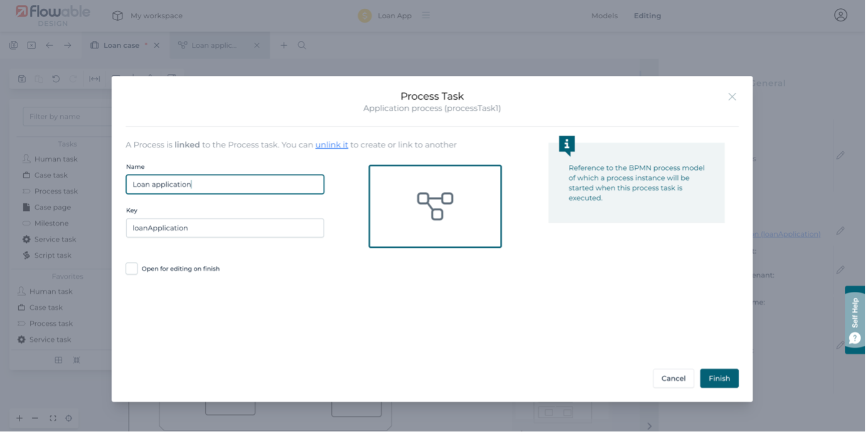The height and width of the screenshot is (433, 868).
Task: Click the Self Help side widget
Action: click(855, 320)
